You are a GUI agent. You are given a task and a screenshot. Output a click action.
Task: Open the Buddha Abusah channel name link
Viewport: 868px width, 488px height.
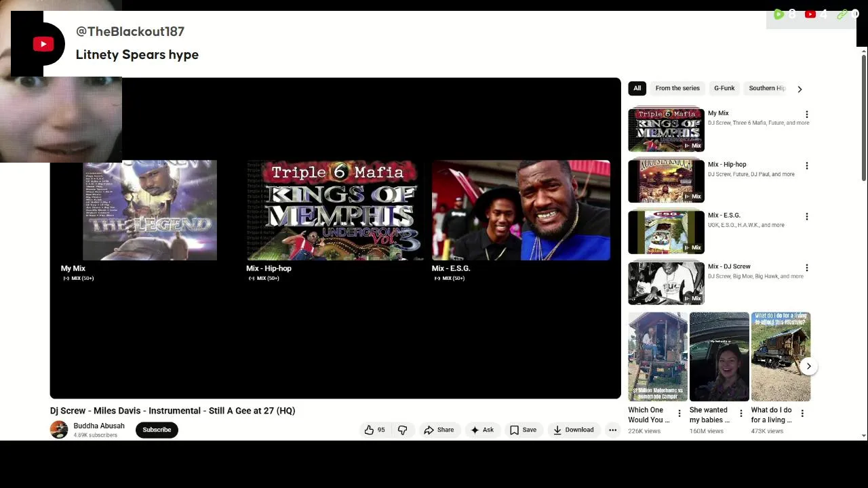[x=99, y=426]
